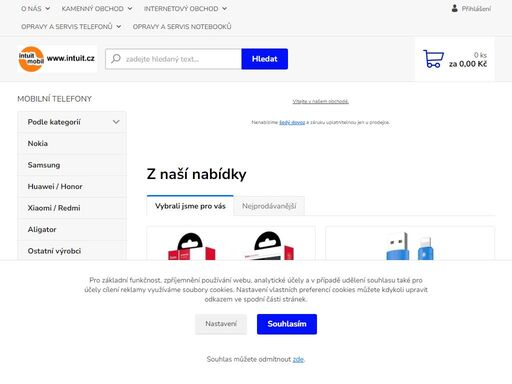This screenshot has height=384, width=512.
Task: Accept cookies with Souhlasím
Action: coord(287,324)
